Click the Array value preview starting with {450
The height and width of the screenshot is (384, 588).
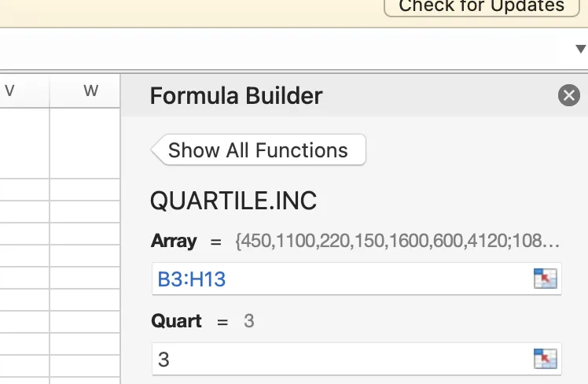(x=397, y=241)
